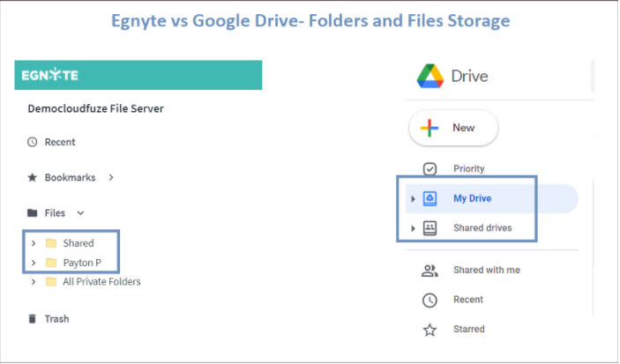The height and width of the screenshot is (364, 620).
Task: Open Starred in Google Drive sidebar
Action: (468, 329)
